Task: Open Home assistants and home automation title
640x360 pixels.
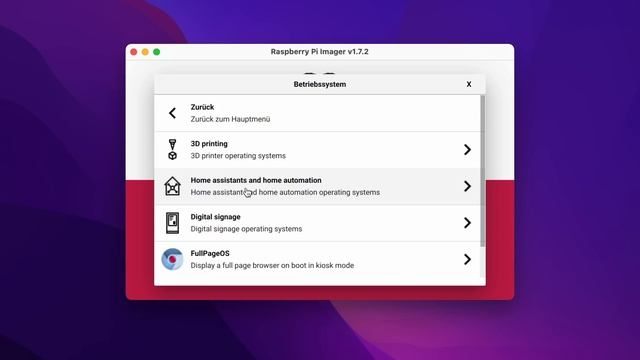Action: [x=256, y=180]
